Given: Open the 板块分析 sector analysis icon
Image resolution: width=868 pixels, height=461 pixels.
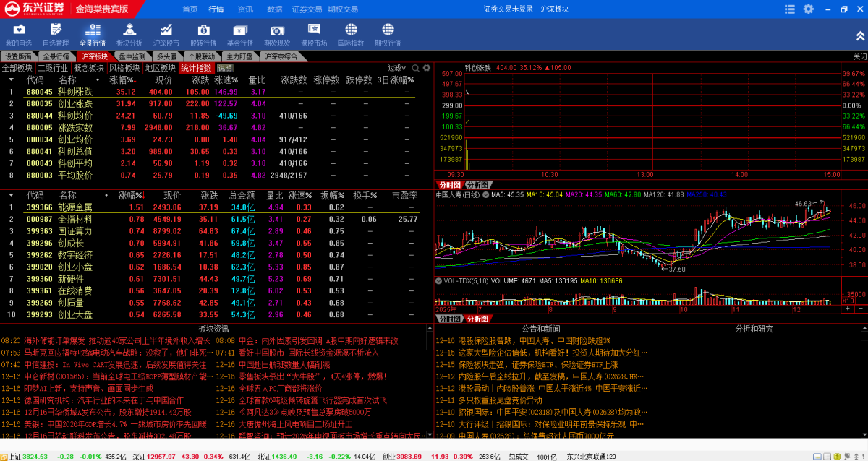Looking at the screenshot, I should 129,33.
